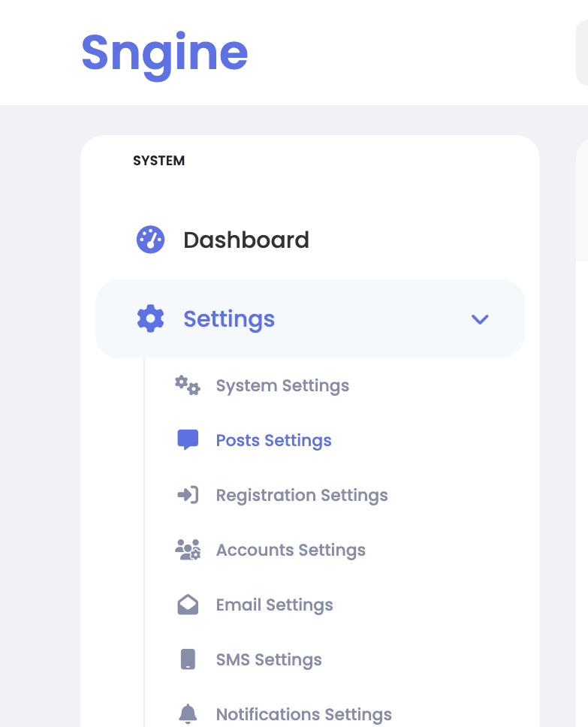Open Email Settings
Image resolution: width=588 pixels, height=727 pixels.
click(275, 605)
